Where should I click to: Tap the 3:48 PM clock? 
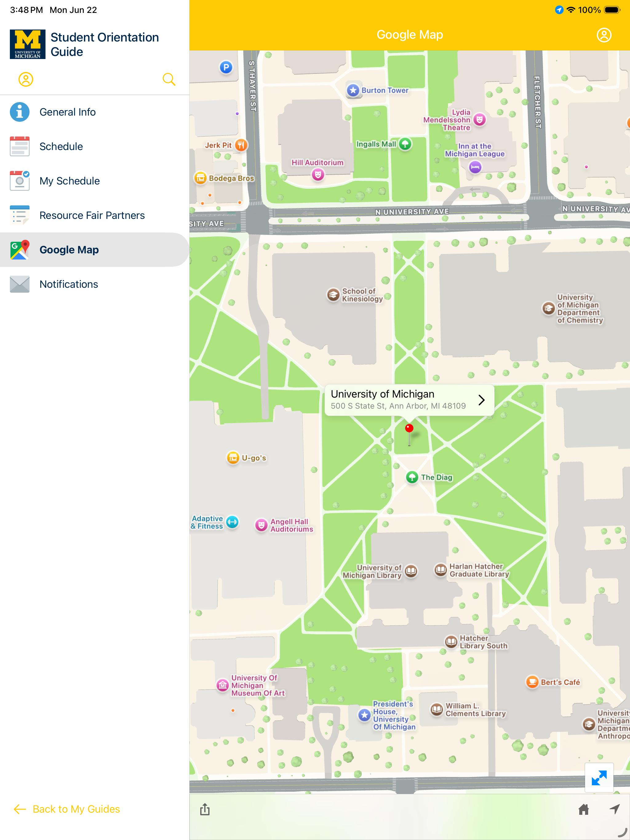tap(26, 10)
